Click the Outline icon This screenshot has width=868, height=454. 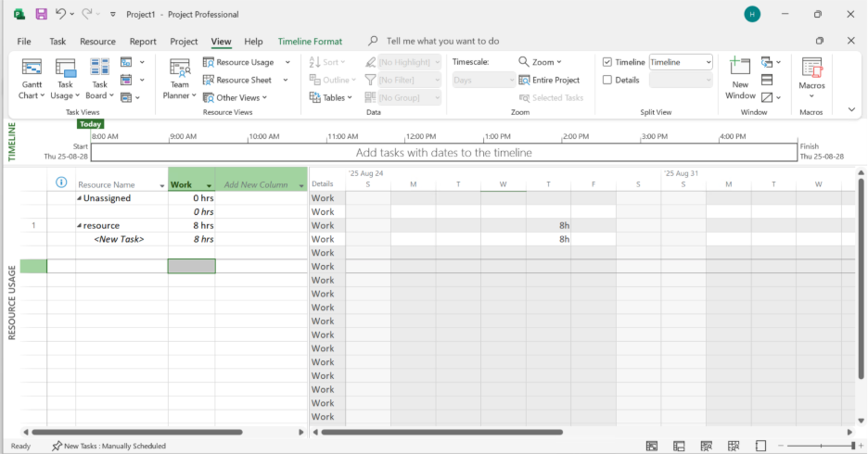click(x=315, y=80)
